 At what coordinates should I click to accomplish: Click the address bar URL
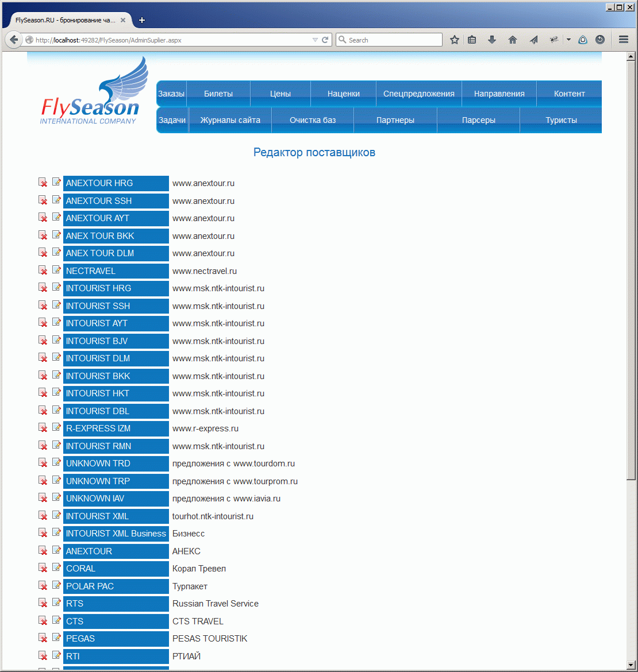(109, 40)
